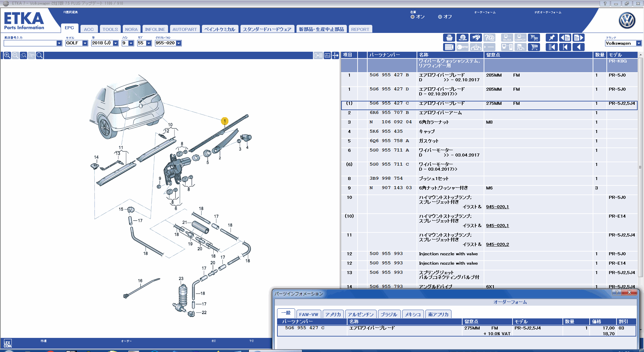
Task: Open the wheel and tyre icon
Action: point(463,38)
